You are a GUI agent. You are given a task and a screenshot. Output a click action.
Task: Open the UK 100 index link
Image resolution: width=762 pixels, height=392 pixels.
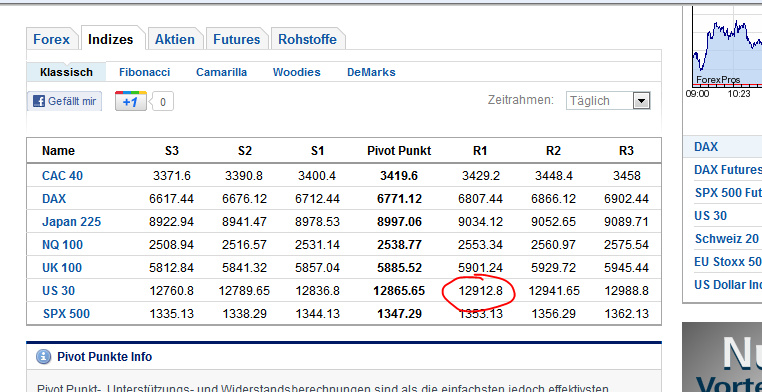[62, 268]
